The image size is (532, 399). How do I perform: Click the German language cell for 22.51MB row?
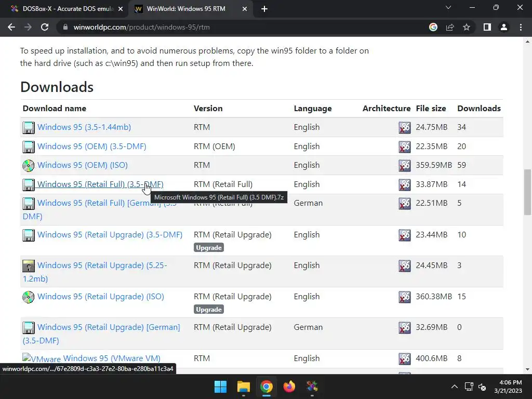308,203
